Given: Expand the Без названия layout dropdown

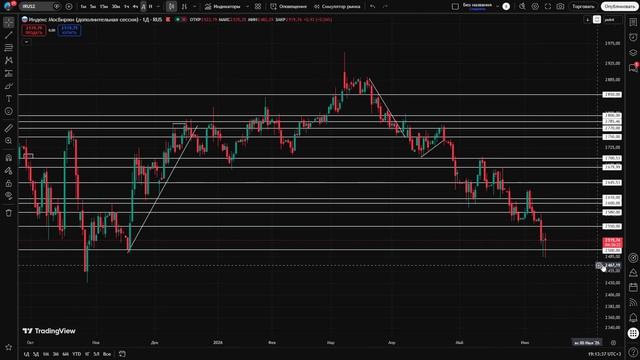Looking at the screenshot, I should click(x=498, y=7).
